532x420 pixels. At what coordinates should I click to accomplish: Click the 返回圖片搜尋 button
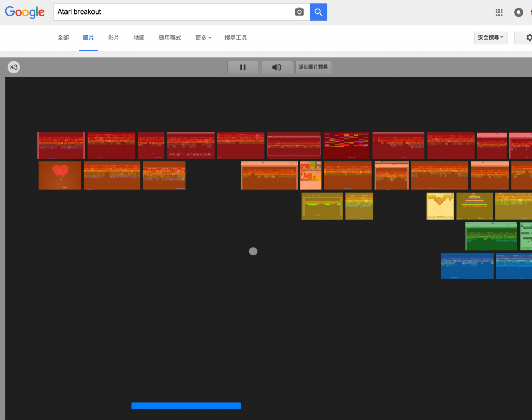click(x=313, y=67)
